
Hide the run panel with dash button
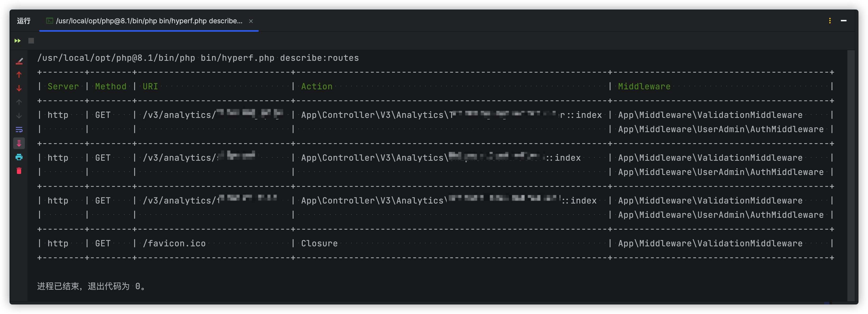tap(843, 21)
